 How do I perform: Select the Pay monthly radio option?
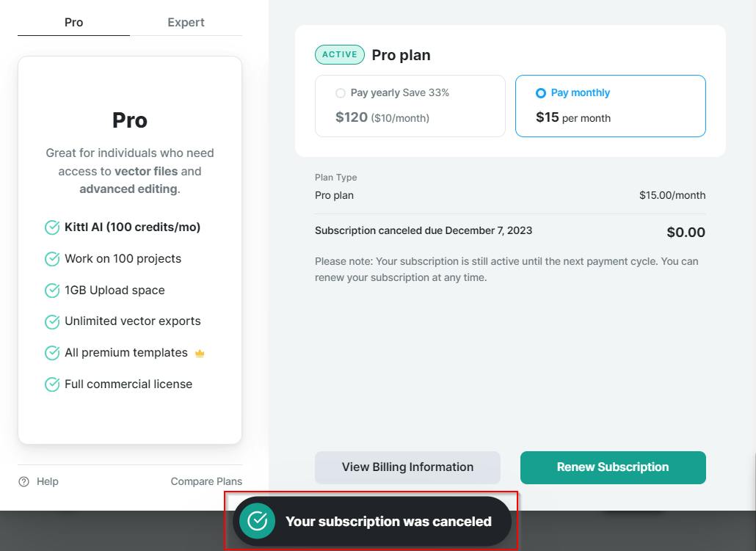coord(541,93)
